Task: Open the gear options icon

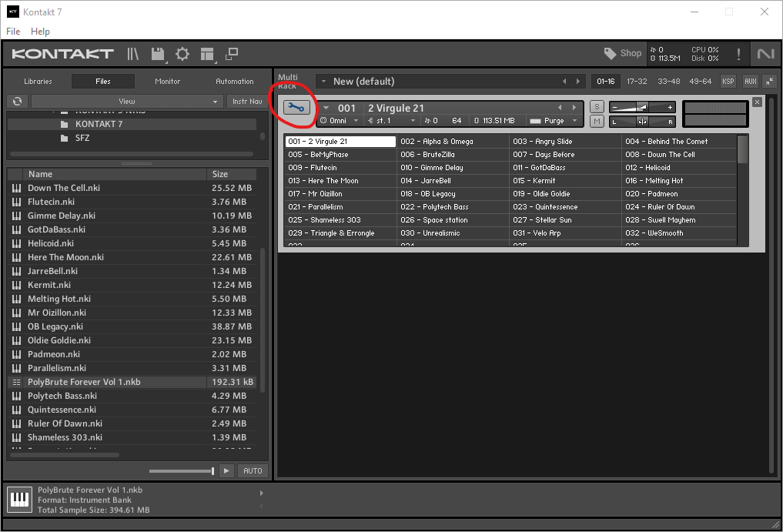Action: (182, 54)
